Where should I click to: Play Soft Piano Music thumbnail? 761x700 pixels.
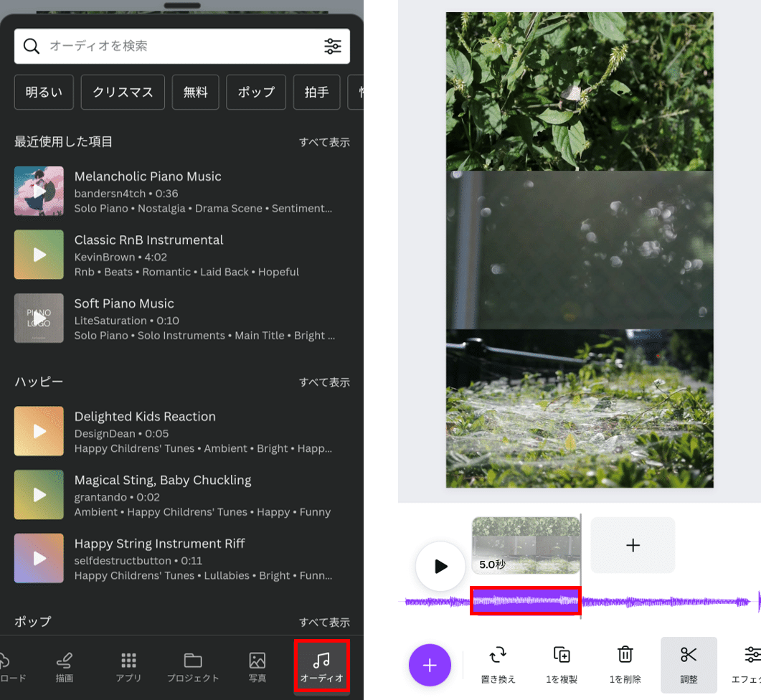(39, 318)
